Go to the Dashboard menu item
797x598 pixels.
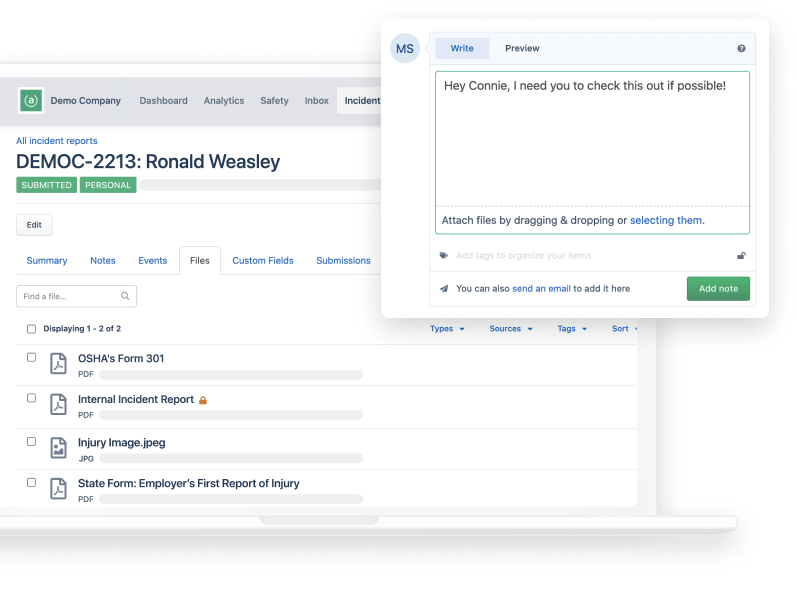(164, 101)
